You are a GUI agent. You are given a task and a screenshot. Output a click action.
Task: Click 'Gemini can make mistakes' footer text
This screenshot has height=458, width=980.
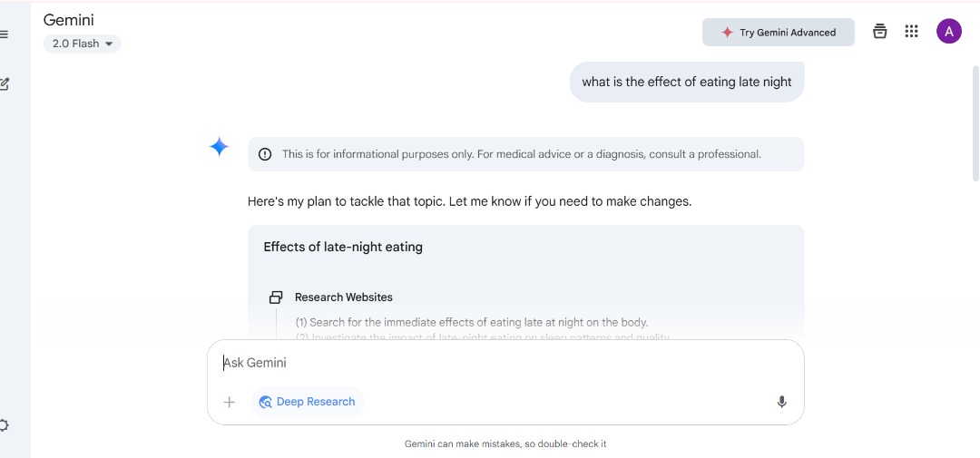pyautogui.click(x=505, y=444)
